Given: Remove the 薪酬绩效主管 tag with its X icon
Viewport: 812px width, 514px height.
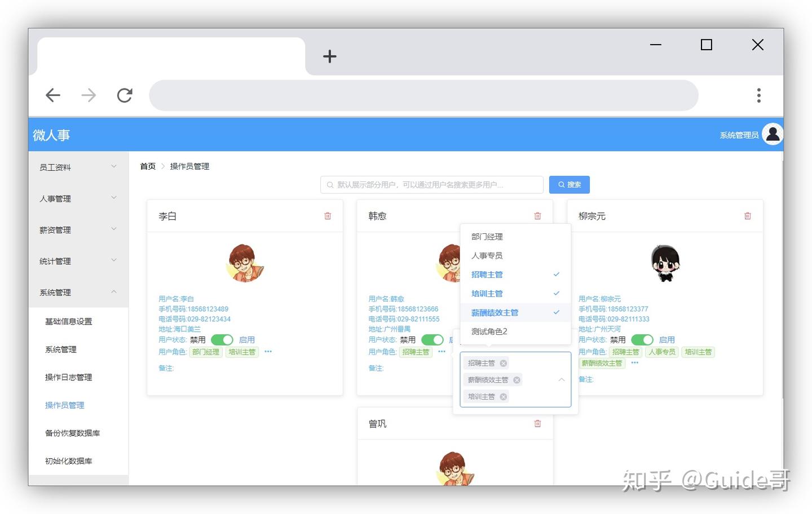Looking at the screenshot, I should [x=517, y=379].
